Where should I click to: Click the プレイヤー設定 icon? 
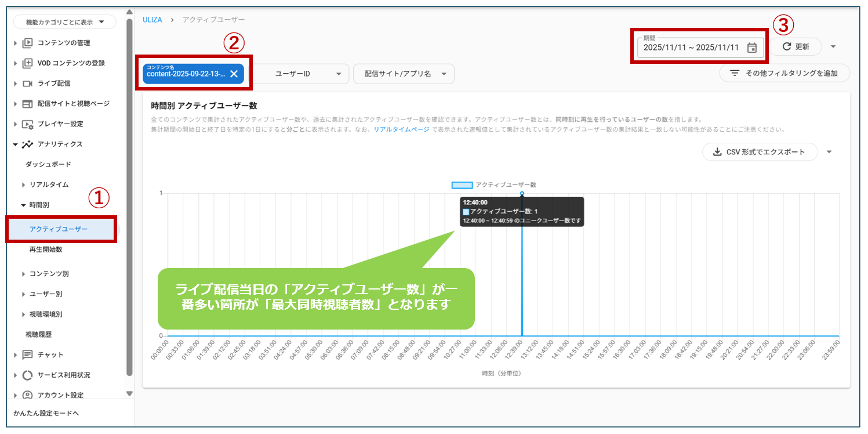tap(27, 124)
